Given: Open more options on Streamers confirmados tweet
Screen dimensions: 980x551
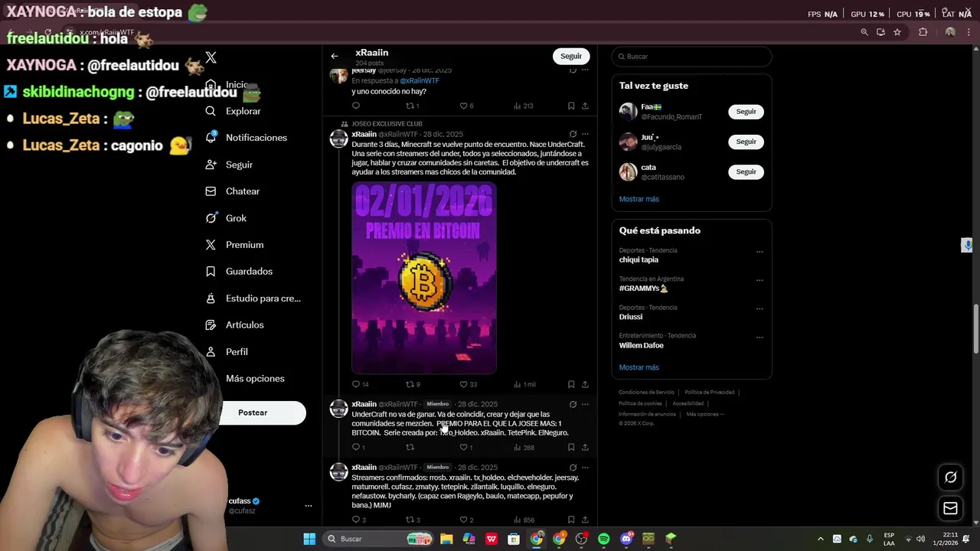Looking at the screenshot, I should (585, 467).
